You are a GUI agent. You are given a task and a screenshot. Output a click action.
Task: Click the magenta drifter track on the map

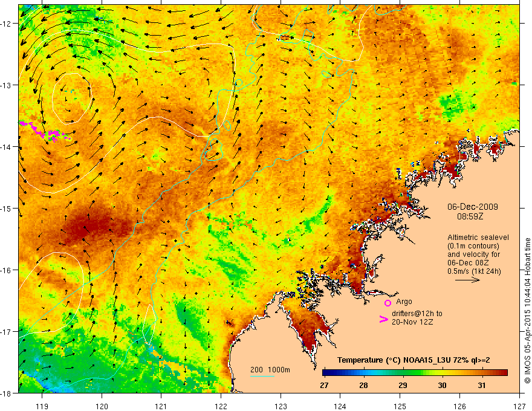(x=44, y=131)
